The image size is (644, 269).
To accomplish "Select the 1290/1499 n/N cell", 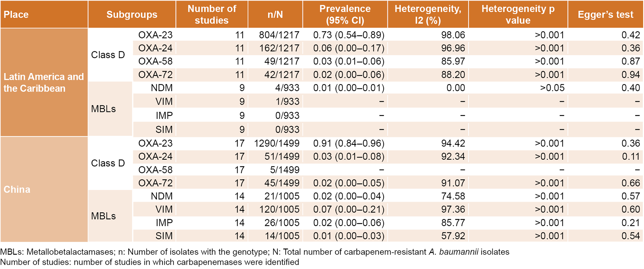I will pos(277,143).
